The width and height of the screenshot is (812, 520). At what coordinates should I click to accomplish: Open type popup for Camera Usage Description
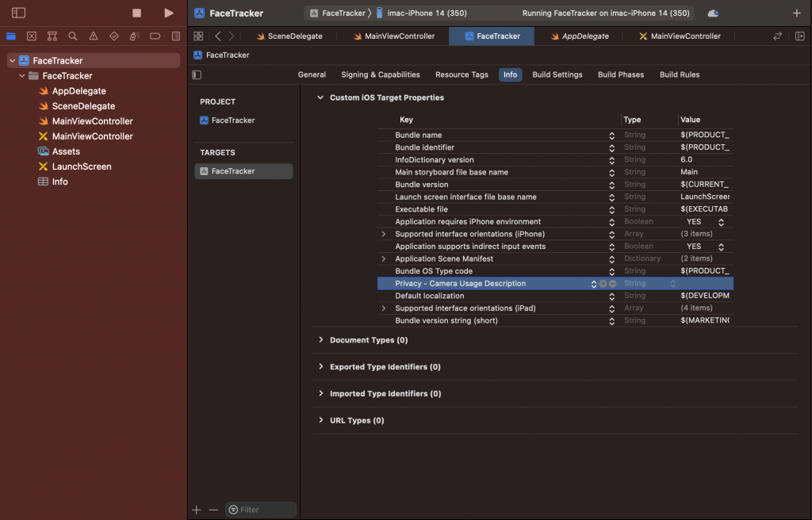[672, 284]
